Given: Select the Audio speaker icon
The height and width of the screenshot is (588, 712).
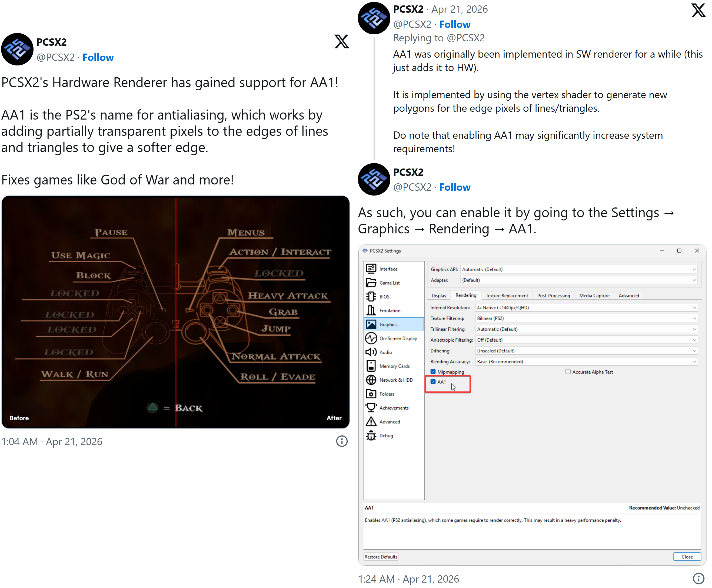Looking at the screenshot, I should pyautogui.click(x=371, y=352).
